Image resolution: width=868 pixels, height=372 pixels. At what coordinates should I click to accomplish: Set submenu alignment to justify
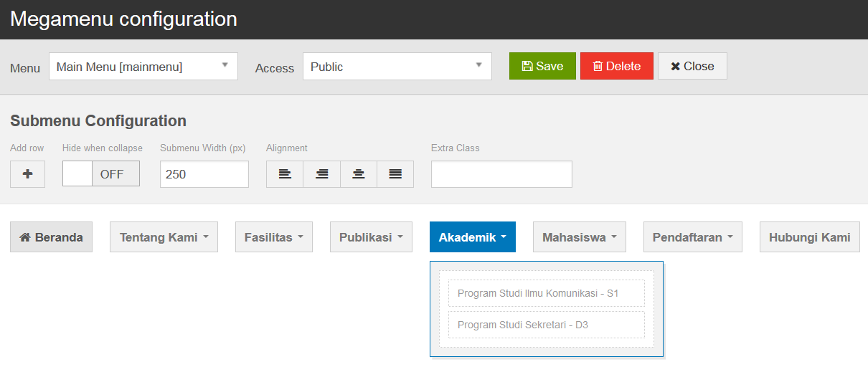coord(395,174)
